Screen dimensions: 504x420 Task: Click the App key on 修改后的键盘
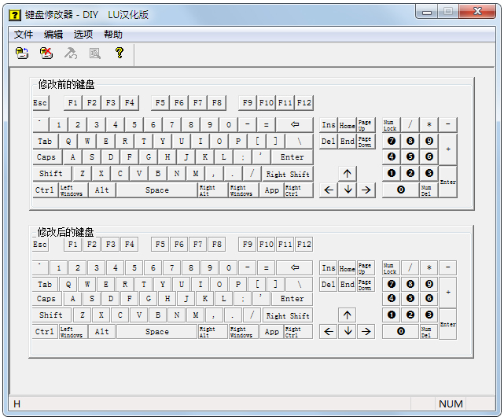[272, 332]
